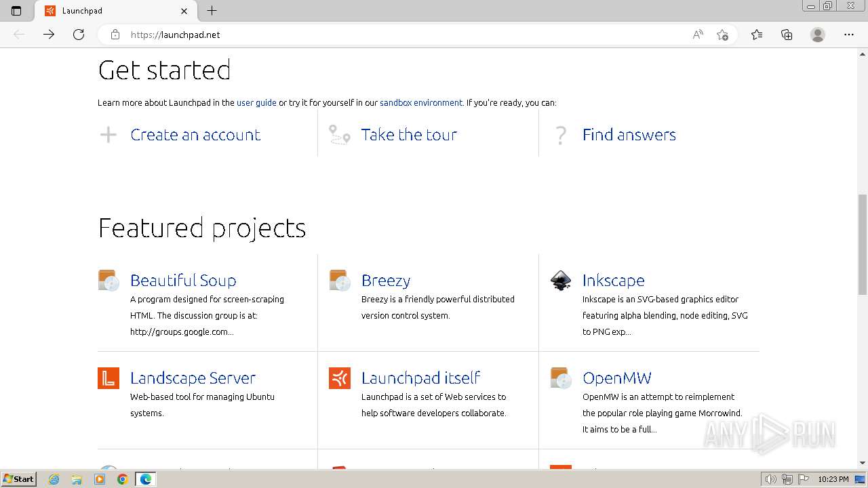Open the OpenMW project link
The image size is (868, 488).
pos(617,378)
